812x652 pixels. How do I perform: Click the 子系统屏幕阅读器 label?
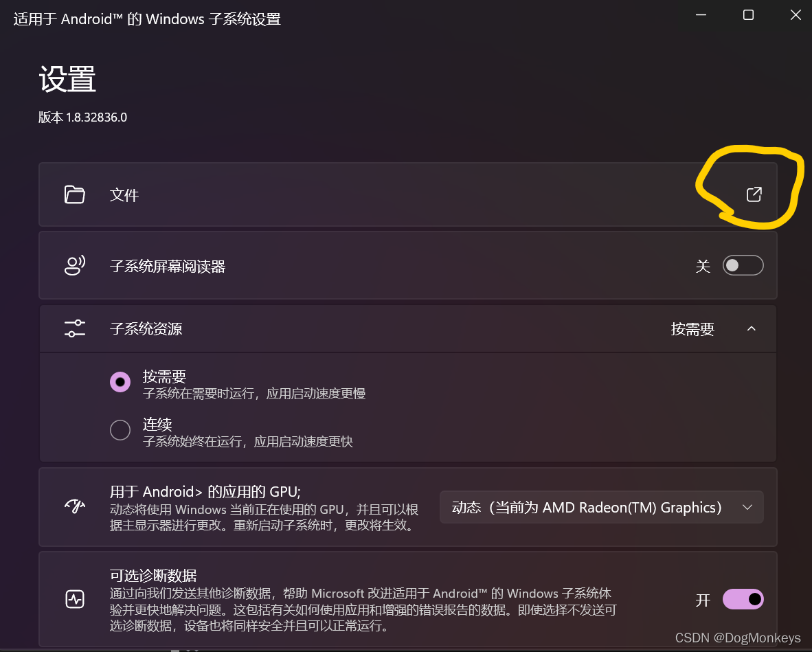[x=168, y=266]
